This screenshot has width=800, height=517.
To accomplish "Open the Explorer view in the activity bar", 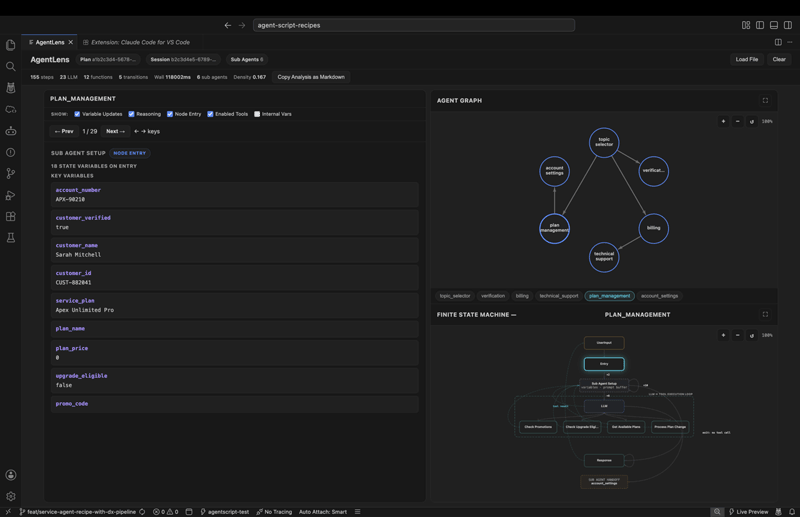I will [x=10, y=45].
